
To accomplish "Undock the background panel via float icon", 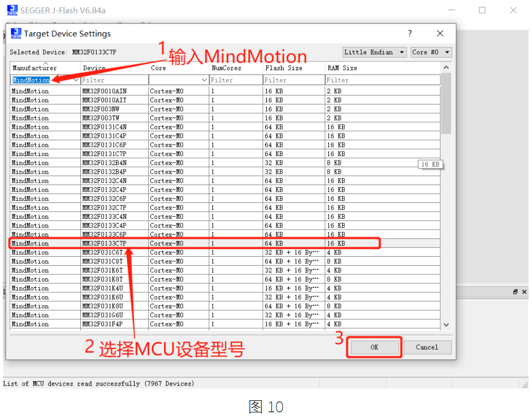I will tap(516, 292).
